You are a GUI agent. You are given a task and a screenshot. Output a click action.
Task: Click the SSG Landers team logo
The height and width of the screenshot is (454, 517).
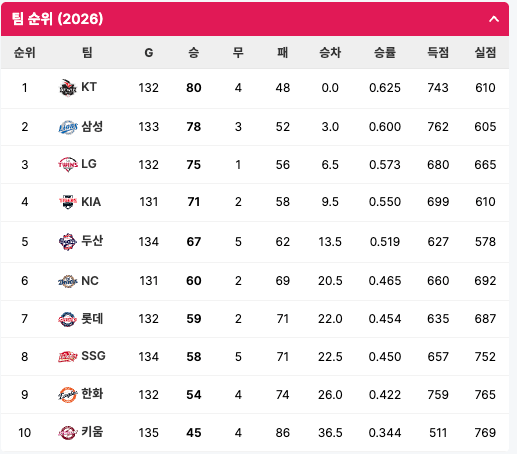68,357
